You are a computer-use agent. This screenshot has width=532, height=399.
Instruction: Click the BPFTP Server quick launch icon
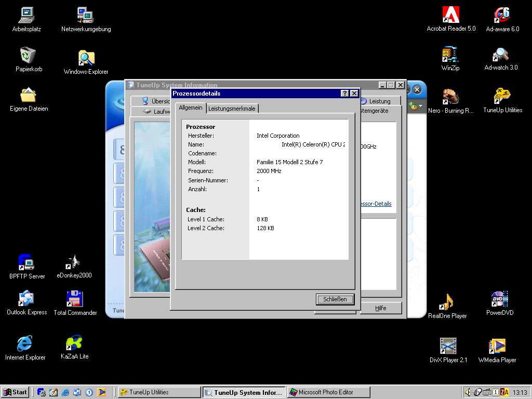click(42, 392)
